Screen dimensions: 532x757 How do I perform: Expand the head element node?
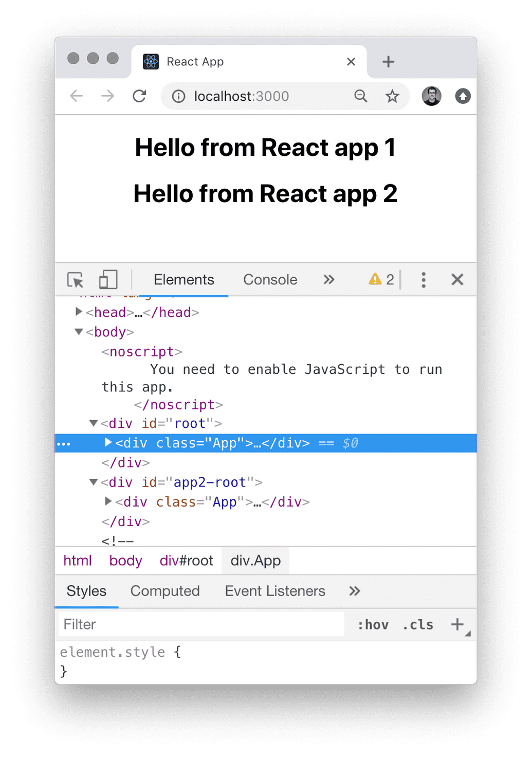point(79,312)
